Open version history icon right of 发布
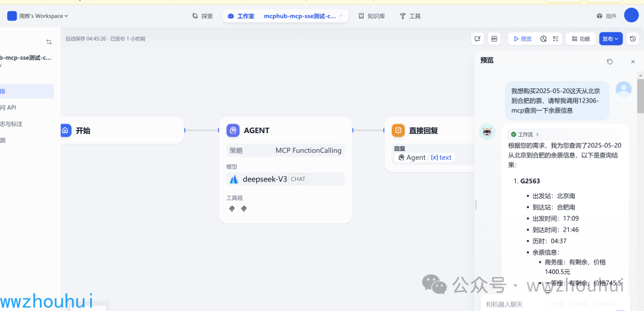 point(633,39)
